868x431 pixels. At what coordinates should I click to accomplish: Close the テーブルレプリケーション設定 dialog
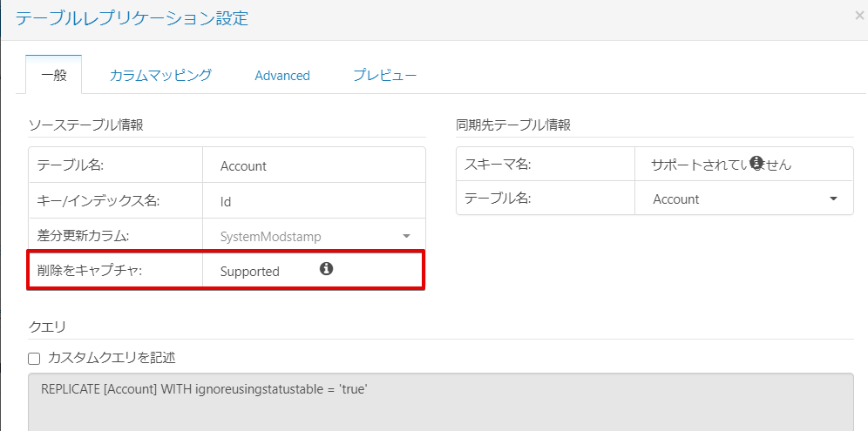[x=859, y=16]
